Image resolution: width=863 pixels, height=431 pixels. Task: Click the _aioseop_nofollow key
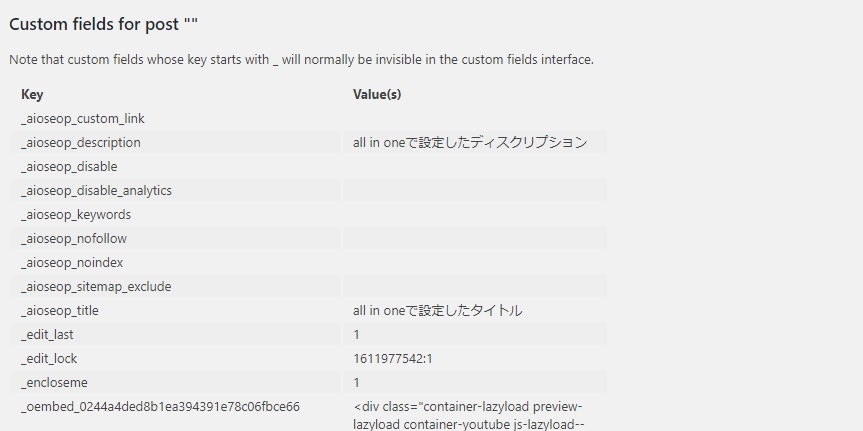tap(74, 239)
